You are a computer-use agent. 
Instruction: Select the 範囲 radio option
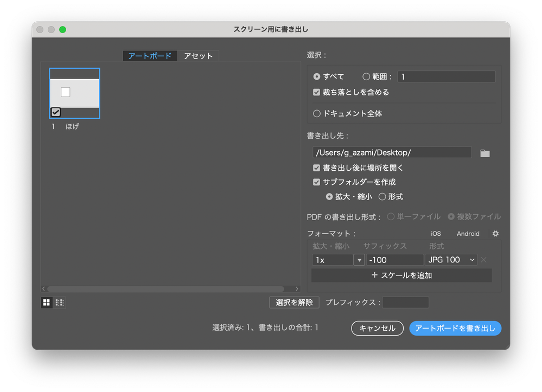tap(366, 76)
